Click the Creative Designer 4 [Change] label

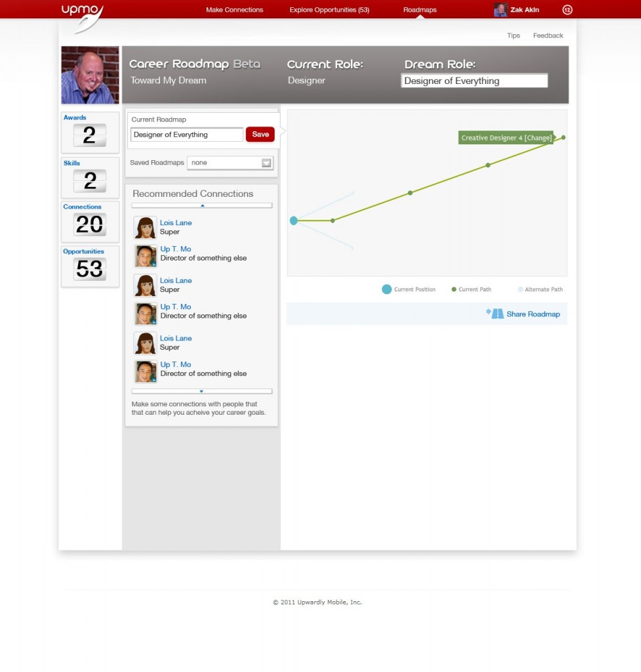[507, 138]
